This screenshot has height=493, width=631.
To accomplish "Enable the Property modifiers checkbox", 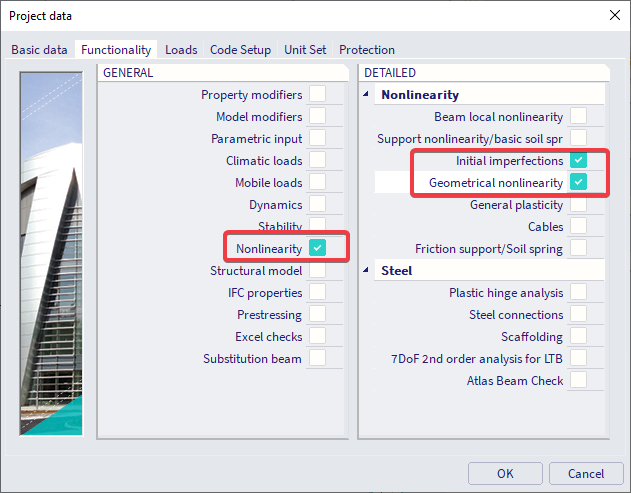I will click(317, 95).
